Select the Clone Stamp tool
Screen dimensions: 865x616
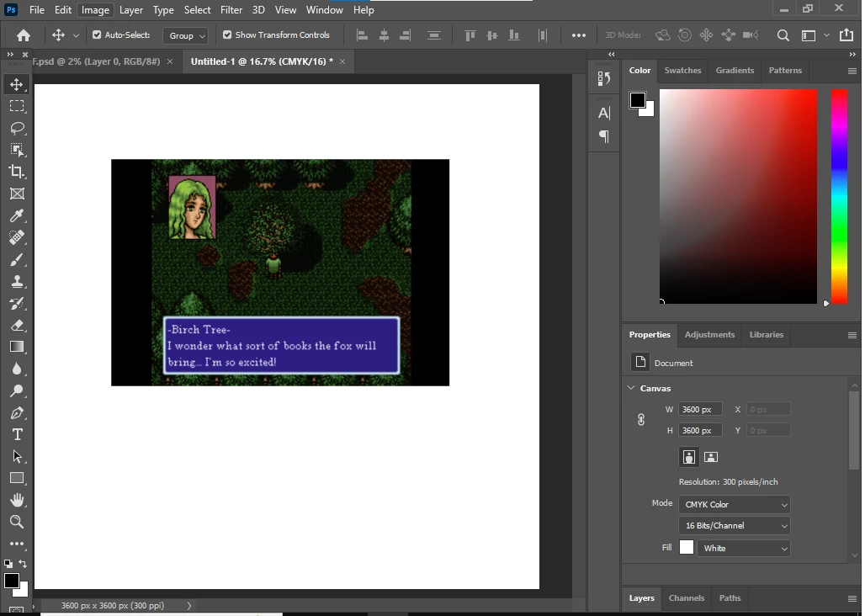tap(17, 281)
